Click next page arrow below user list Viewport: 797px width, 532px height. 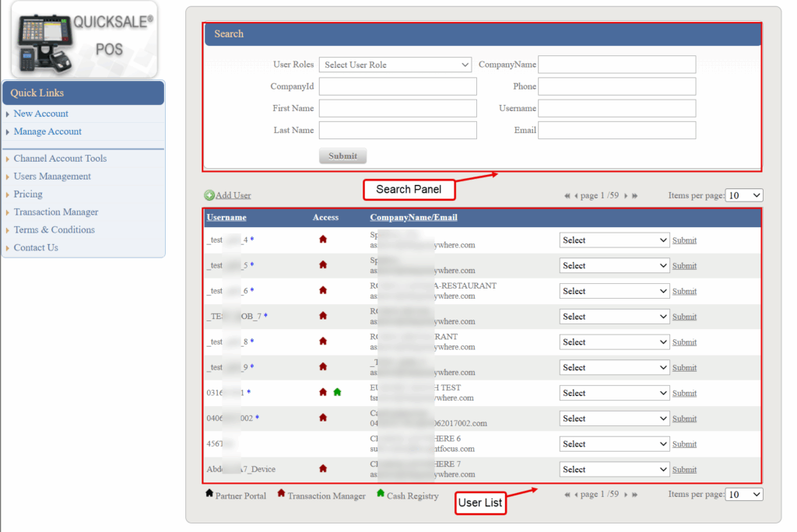point(625,494)
